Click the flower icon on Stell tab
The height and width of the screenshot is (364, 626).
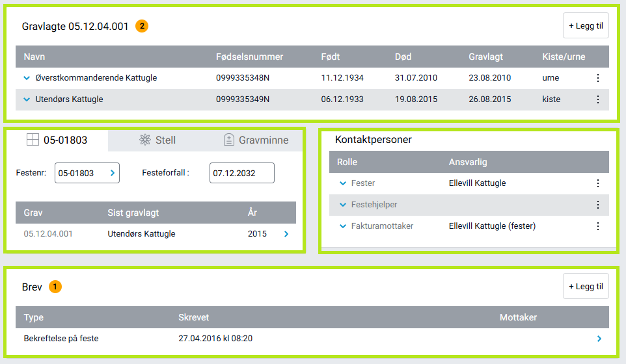pos(145,140)
